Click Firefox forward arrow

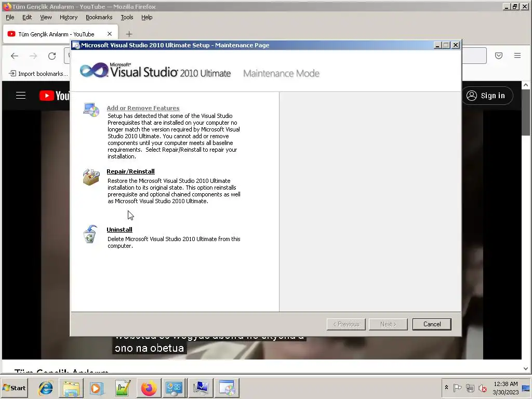coord(33,56)
